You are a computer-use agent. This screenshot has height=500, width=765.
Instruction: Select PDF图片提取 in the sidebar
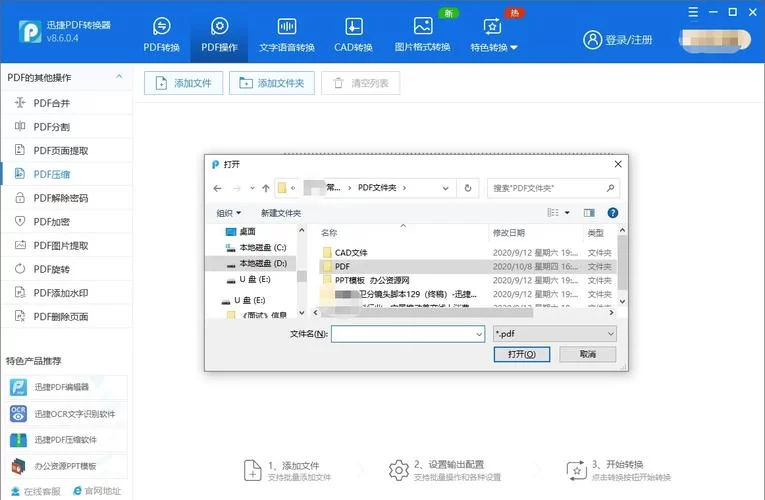[67, 245]
